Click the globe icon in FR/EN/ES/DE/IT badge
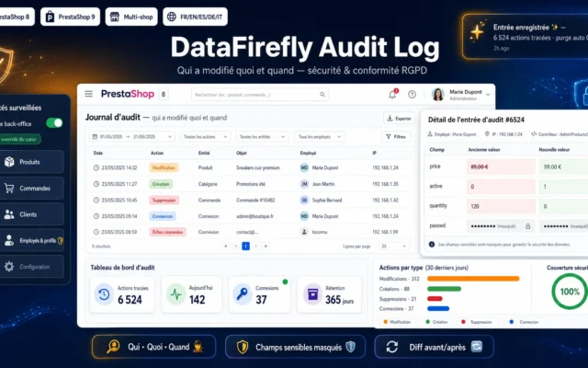Screen dimensions: 588x368 172,17
